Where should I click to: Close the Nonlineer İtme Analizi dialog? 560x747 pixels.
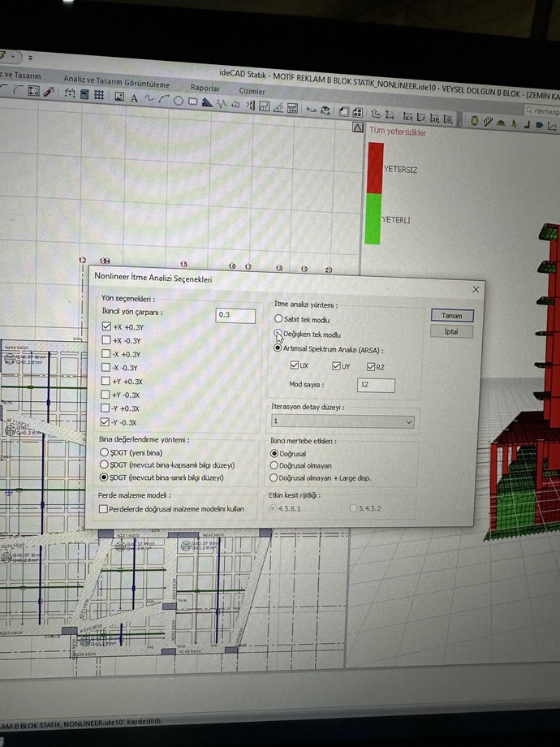tap(476, 289)
